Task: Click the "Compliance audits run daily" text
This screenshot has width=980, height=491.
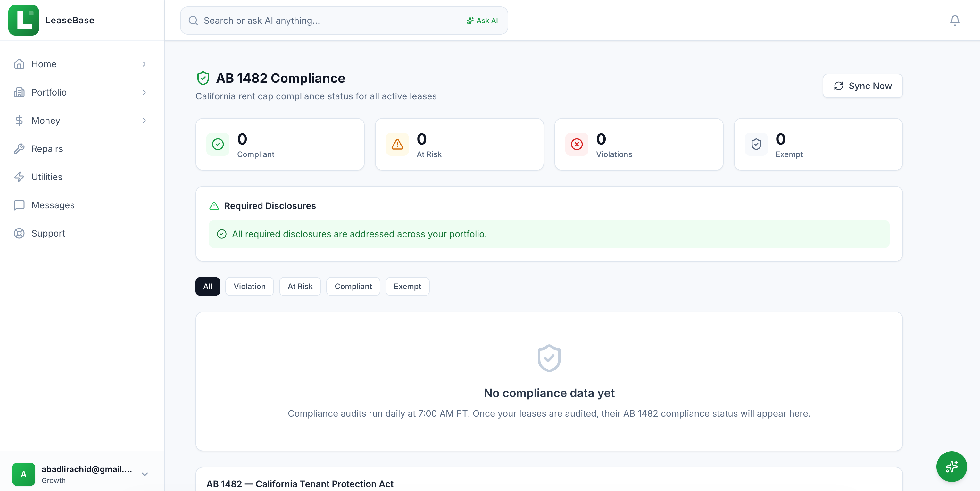Action: [549, 413]
